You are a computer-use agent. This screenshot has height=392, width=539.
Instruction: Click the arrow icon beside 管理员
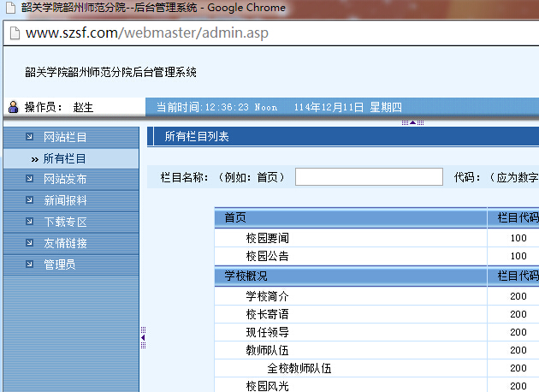pyautogui.click(x=30, y=264)
